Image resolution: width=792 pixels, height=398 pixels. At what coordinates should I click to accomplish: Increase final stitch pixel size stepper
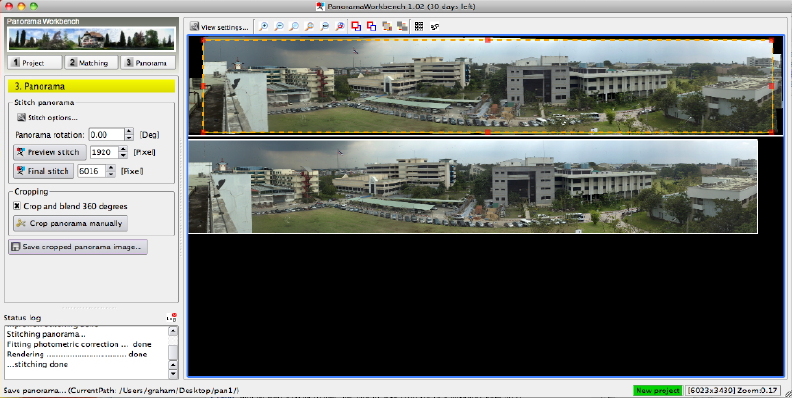(111, 168)
